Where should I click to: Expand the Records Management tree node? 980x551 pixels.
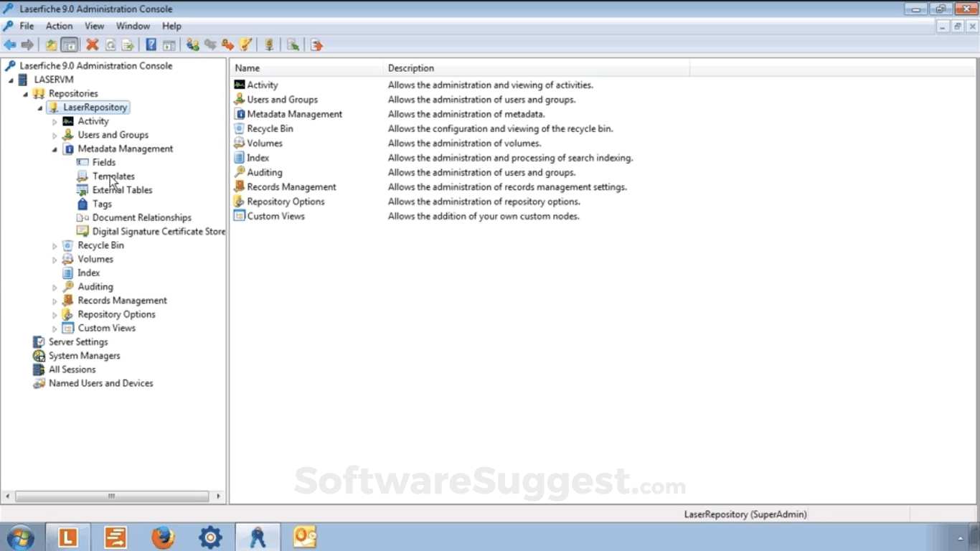pos(55,301)
